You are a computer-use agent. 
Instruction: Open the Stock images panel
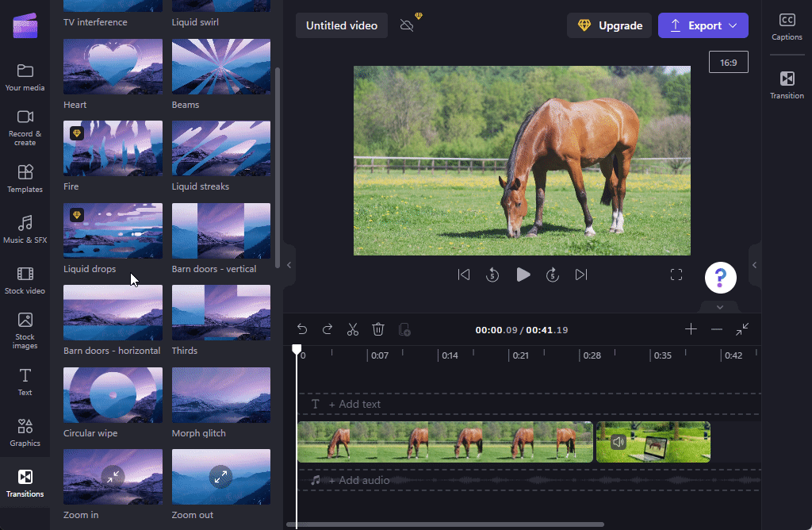coord(25,329)
